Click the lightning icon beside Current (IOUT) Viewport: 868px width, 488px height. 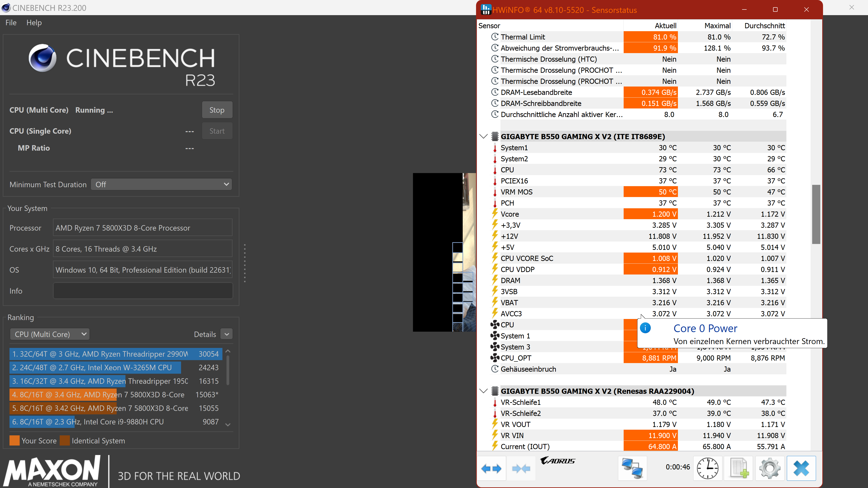pyautogui.click(x=495, y=446)
